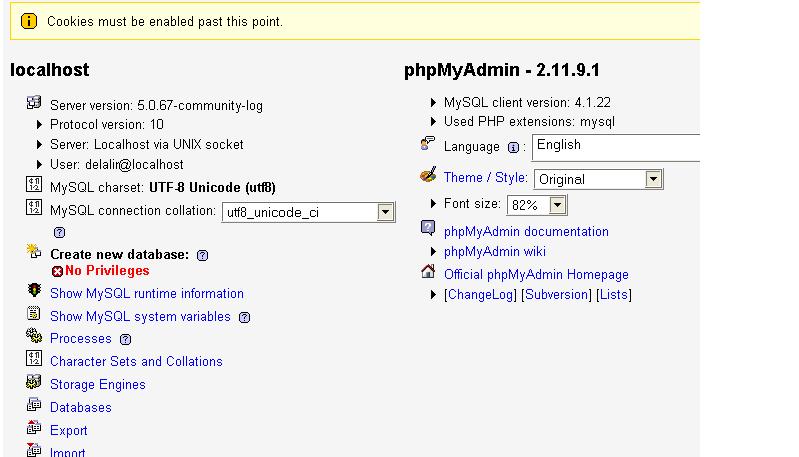Click the Storage Engines icon
799x457 pixels.
click(34, 381)
